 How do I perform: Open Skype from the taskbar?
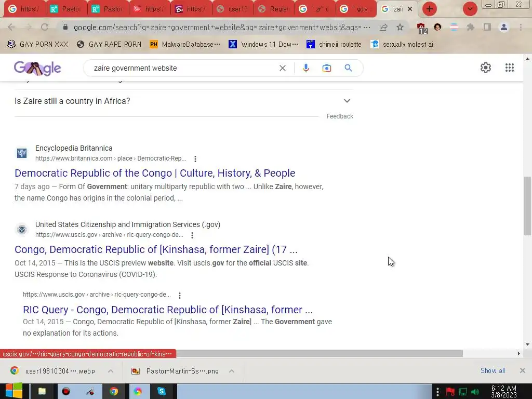[162, 391]
